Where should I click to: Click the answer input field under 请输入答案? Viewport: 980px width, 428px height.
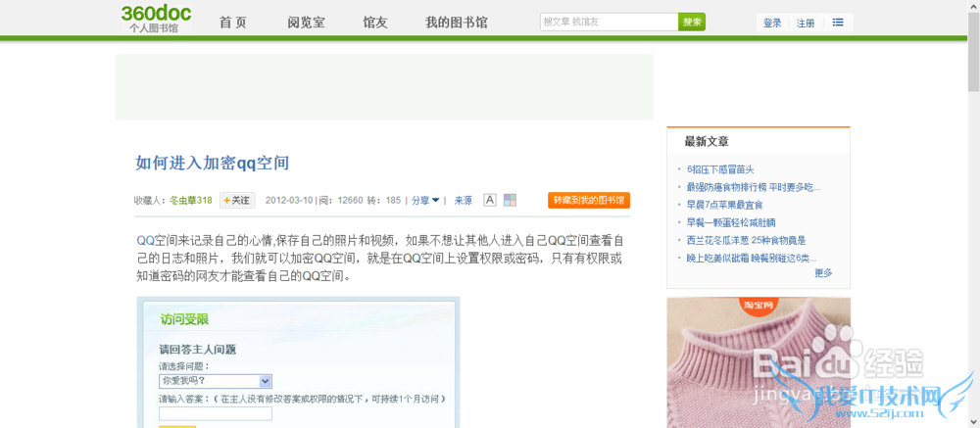click(x=215, y=413)
